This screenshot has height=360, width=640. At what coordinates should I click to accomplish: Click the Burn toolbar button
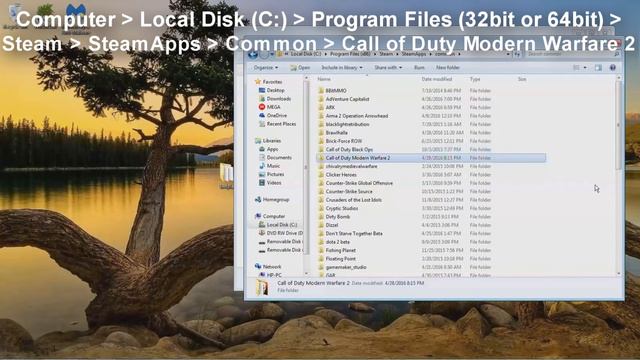click(x=419, y=68)
